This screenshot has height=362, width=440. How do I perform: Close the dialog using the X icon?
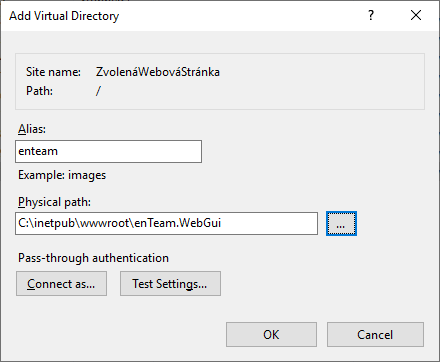coord(416,15)
